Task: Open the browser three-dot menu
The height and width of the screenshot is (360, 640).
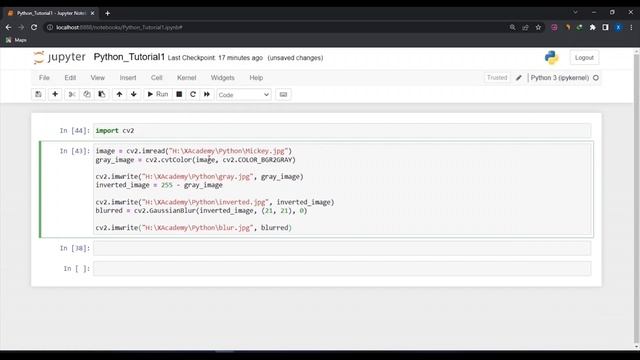Action: [x=631, y=27]
